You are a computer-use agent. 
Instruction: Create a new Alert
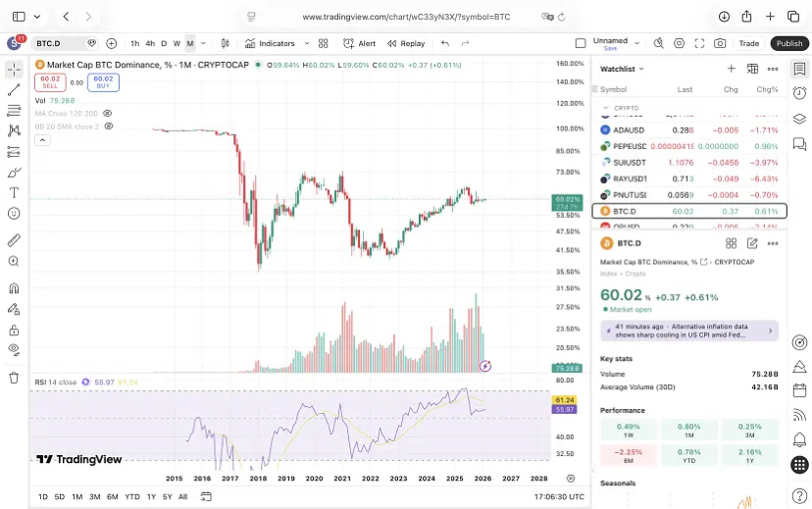pyautogui.click(x=359, y=43)
